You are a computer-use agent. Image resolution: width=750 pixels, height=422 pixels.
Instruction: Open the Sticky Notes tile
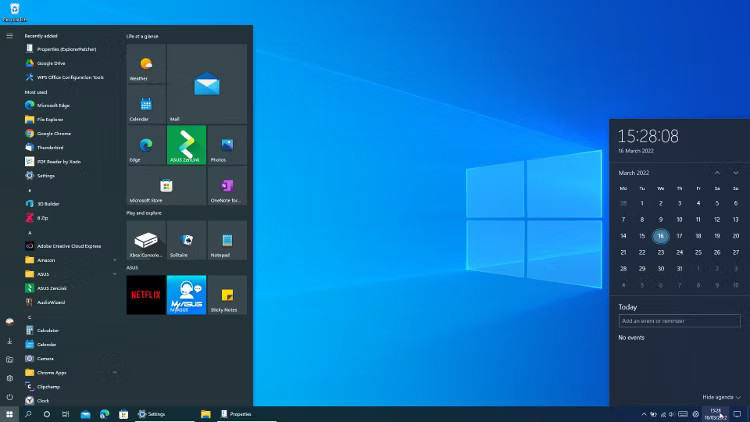[227, 295]
